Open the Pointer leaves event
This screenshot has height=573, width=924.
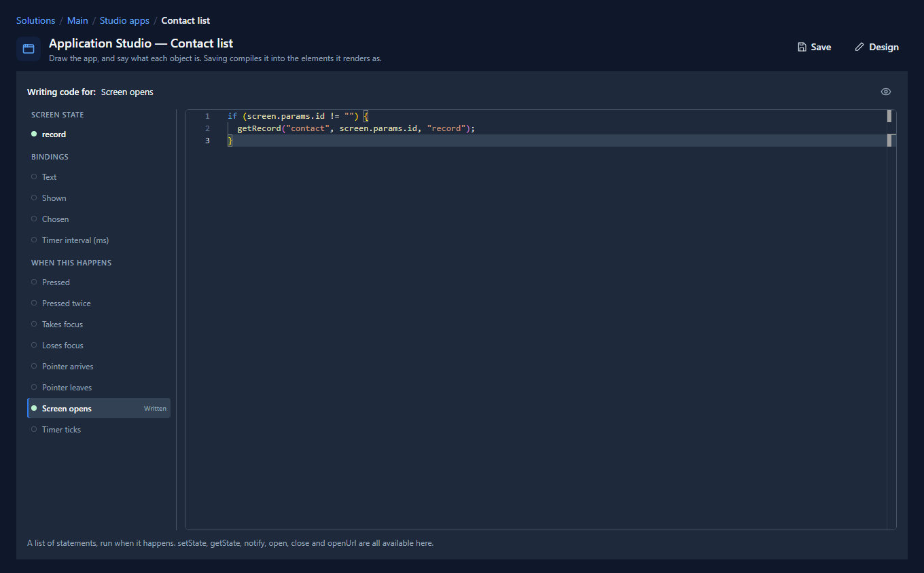(x=99, y=388)
